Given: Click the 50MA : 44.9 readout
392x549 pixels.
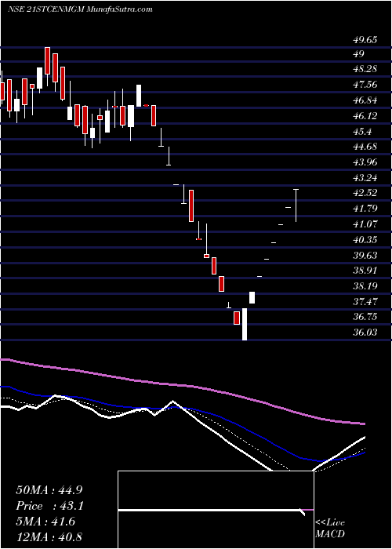Looking at the screenshot, I should point(49,490).
